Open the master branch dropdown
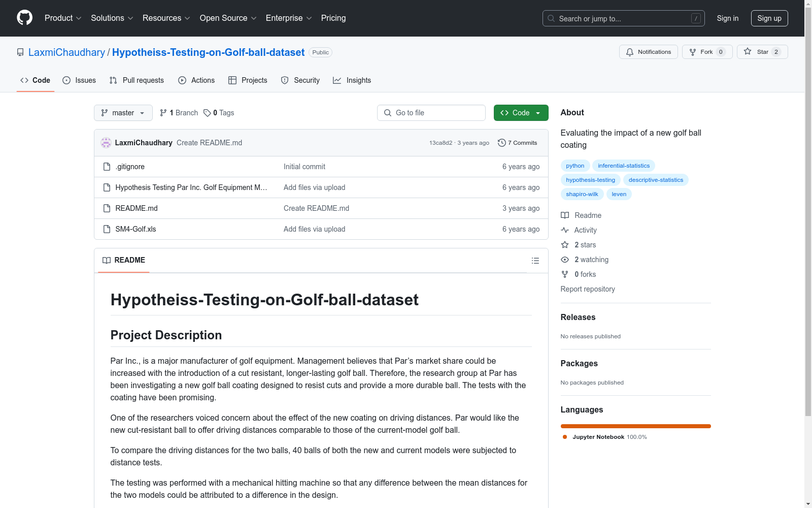Image resolution: width=812 pixels, height=508 pixels. click(123, 113)
